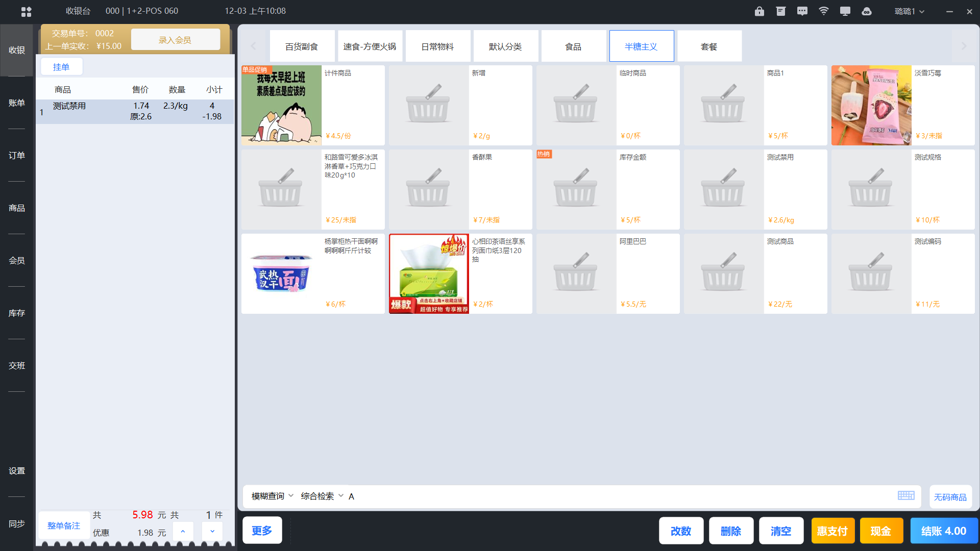The height and width of the screenshot is (551, 980).
Task: Open the messages chat bubble icon
Action: tap(802, 11)
